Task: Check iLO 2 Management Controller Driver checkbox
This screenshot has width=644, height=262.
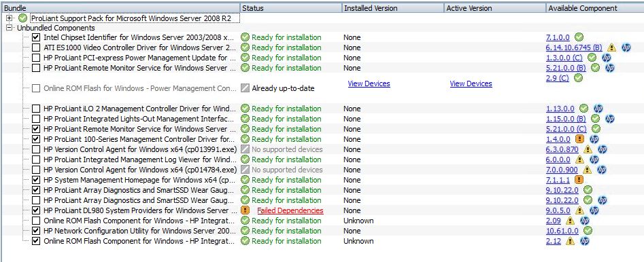Action: pyautogui.click(x=36, y=109)
